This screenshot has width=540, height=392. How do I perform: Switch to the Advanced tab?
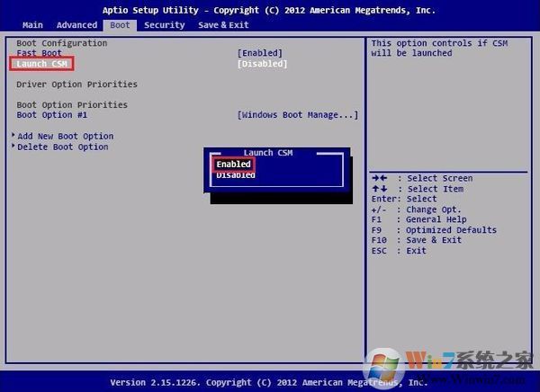(76, 25)
